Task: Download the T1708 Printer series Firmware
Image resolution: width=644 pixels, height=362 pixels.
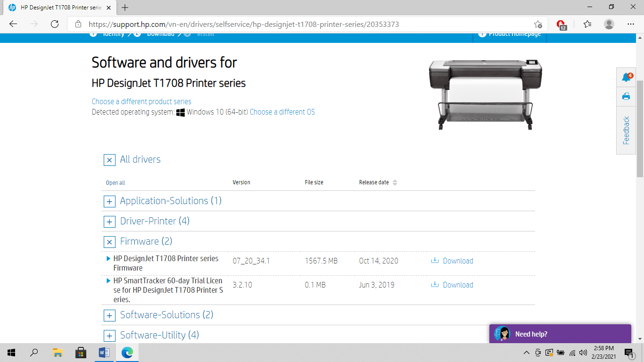Action: (x=452, y=261)
